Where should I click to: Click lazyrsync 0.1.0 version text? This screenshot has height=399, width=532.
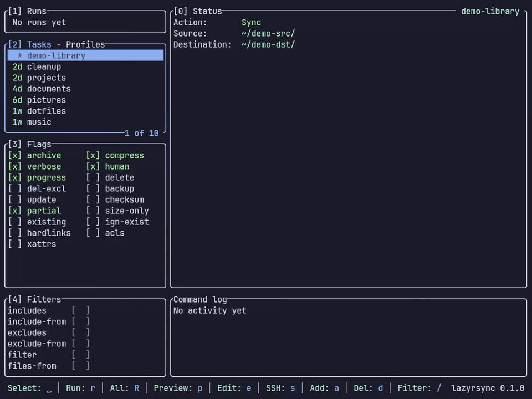coord(488,388)
